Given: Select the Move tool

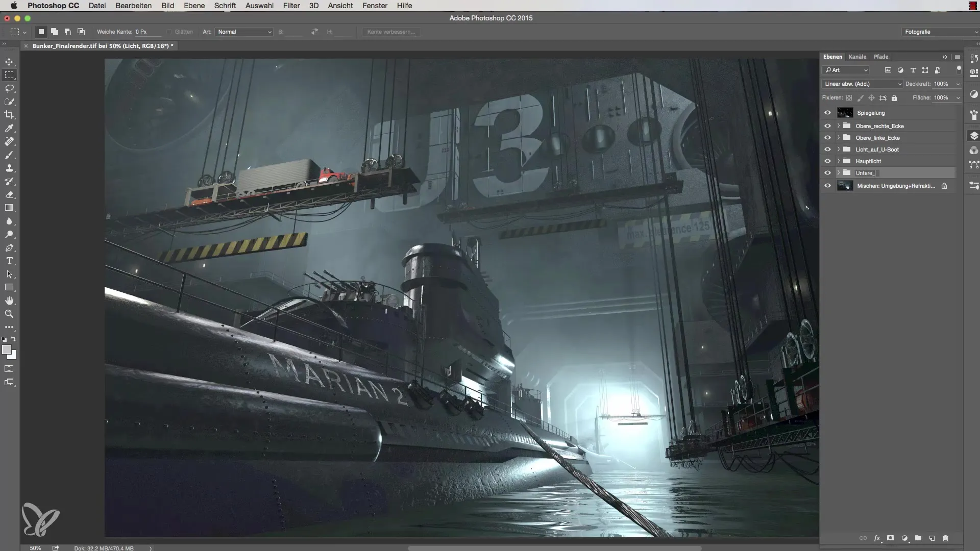Looking at the screenshot, I should point(9,62).
